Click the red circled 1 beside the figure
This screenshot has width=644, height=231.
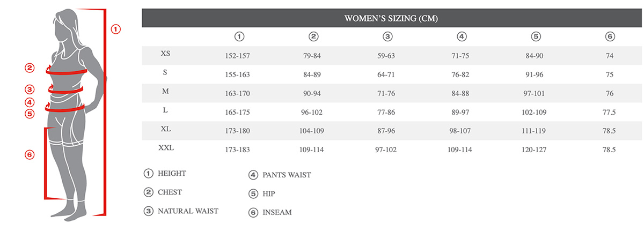pyautogui.click(x=116, y=29)
